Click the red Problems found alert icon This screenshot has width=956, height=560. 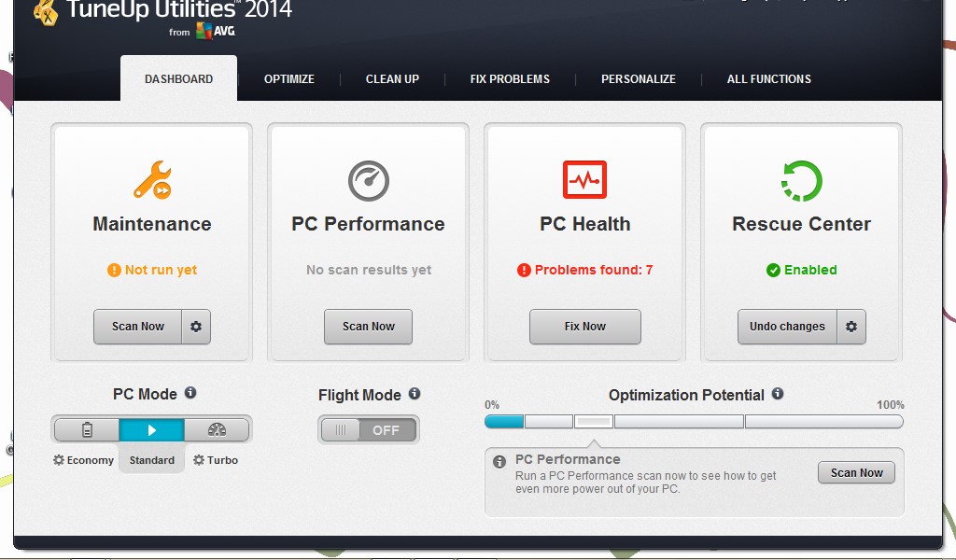pyautogui.click(x=524, y=270)
